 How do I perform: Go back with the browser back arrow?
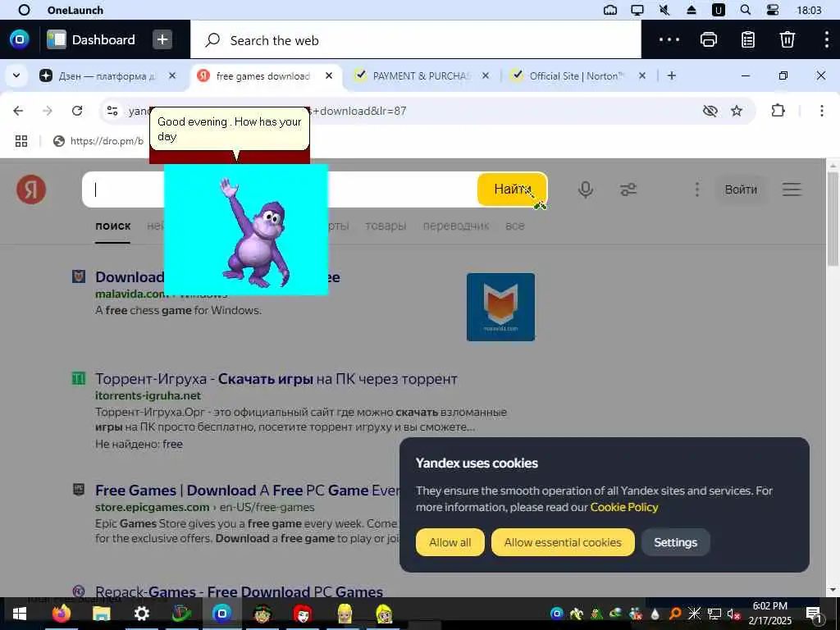coord(18,111)
